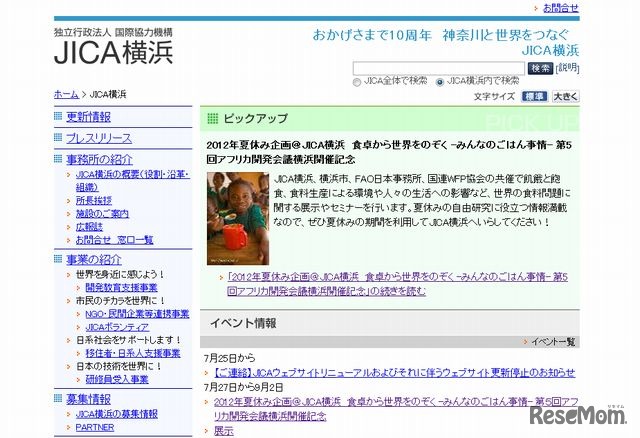
Task: Open the 施設のご案内 link
Action: pos(102,213)
